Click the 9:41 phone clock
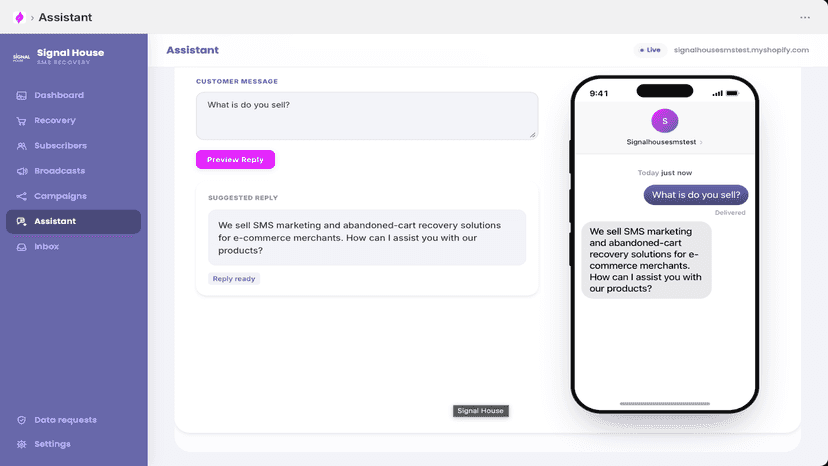828x466 pixels. (x=599, y=94)
